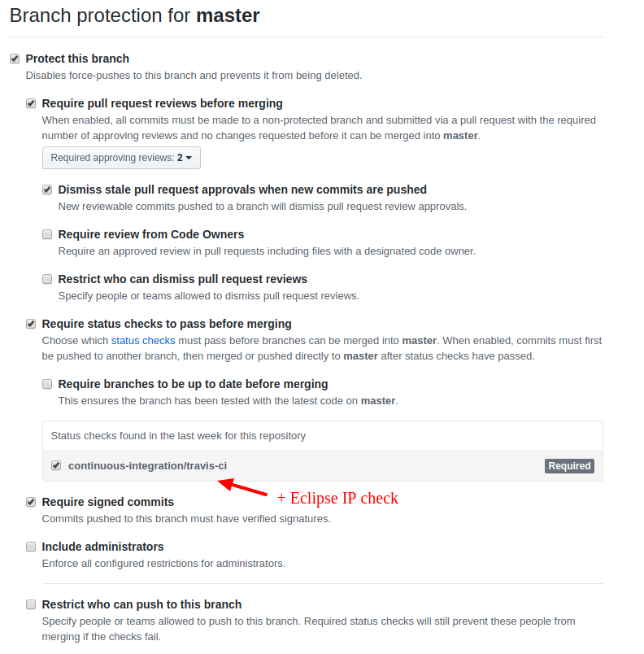The height and width of the screenshot is (654, 644).
Task: Enable Restrict who can dismiss pull request reviews
Action: pyautogui.click(x=46, y=278)
